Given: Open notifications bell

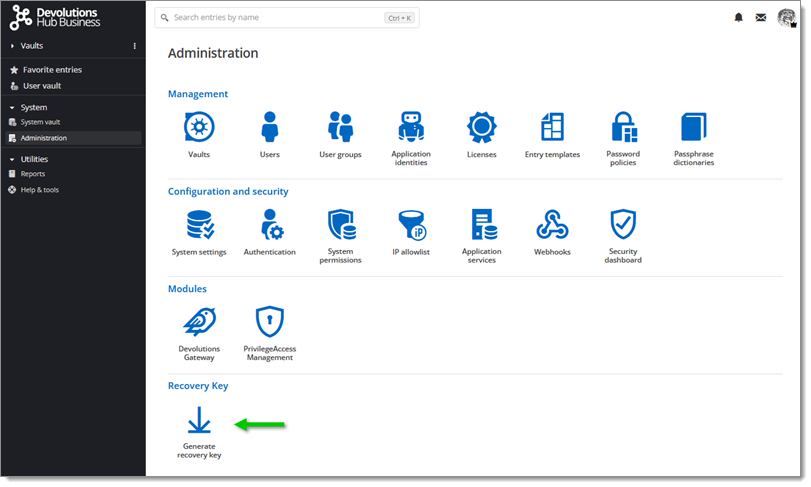Looking at the screenshot, I should point(739,18).
